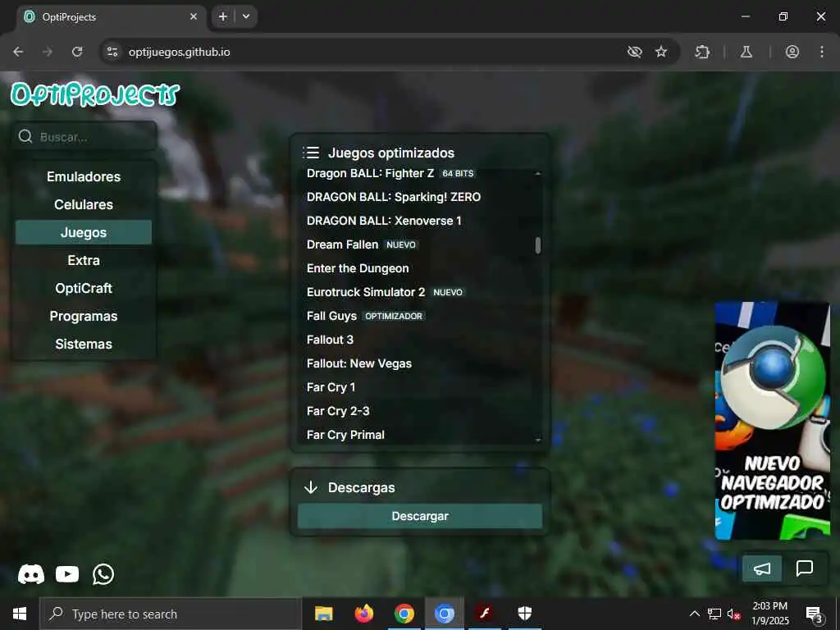Open the WhatsApp link icon
The height and width of the screenshot is (630, 840).
pos(103,574)
